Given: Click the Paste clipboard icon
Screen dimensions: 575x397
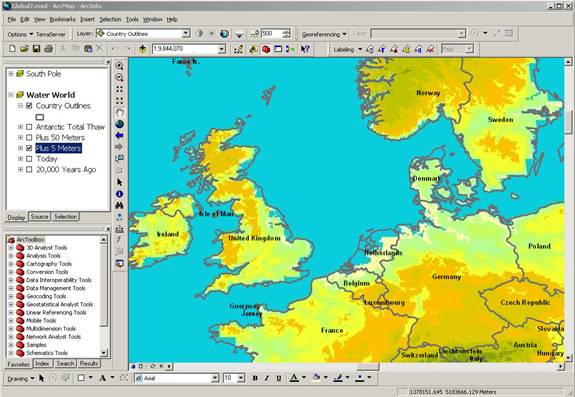Looking at the screenshot, I should 88,49.
